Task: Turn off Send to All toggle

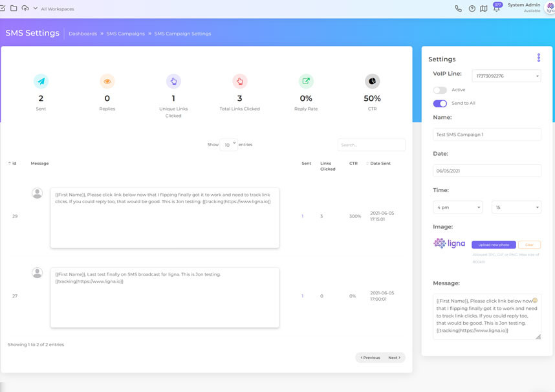Action: pyautogui.click(x=440, y=103)
